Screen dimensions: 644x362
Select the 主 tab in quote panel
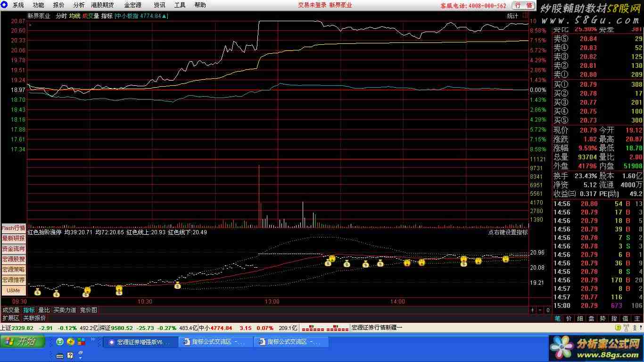[637, 319]
